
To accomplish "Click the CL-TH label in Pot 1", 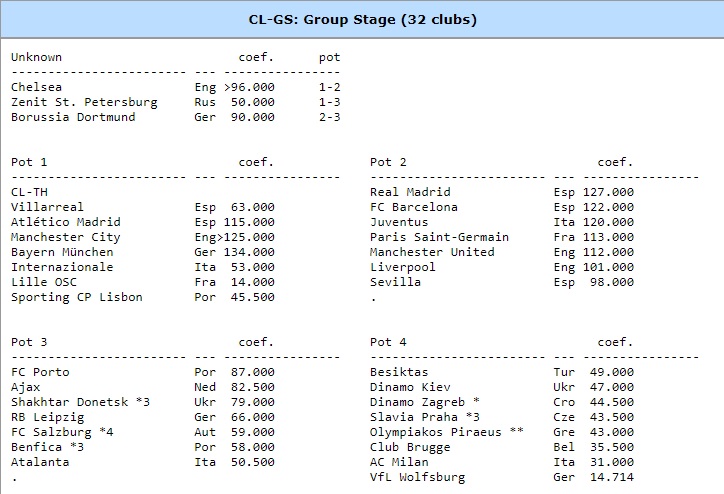I will tap(29, 192).
